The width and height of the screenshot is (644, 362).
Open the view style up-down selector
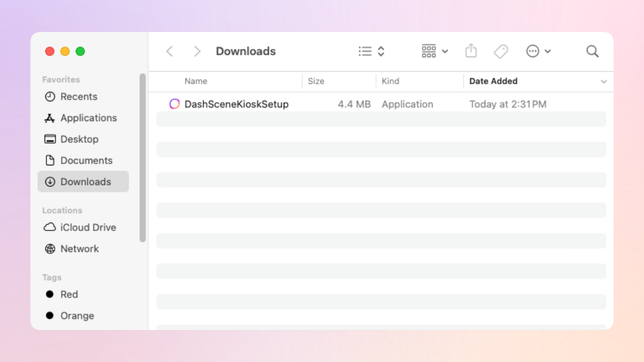pos(381,51)
